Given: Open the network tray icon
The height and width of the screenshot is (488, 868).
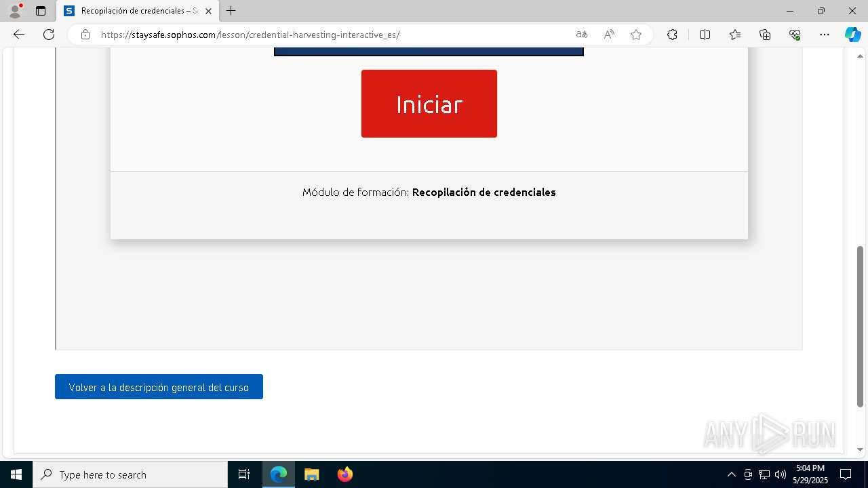Looking at the screenshot, I should [x=764, y=474].
